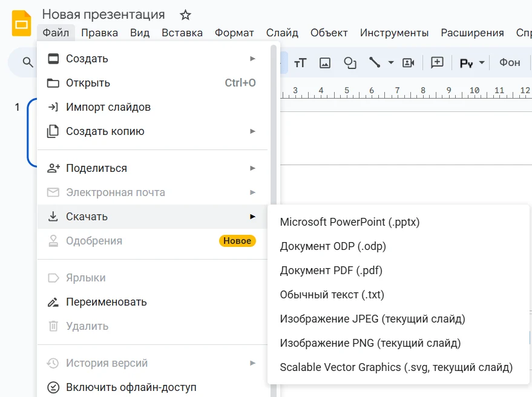
Task: Expand the Создать копию submenu arrow
Action: coord(252,131)
